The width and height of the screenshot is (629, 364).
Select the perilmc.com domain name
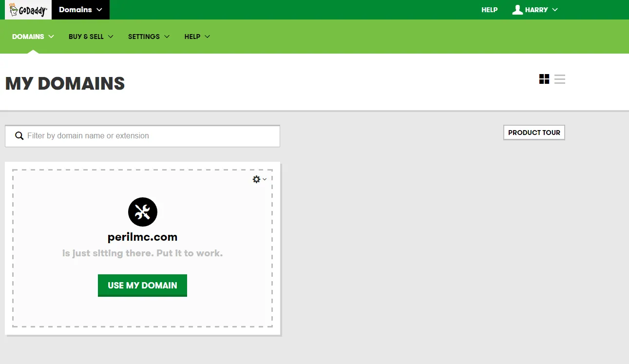point(142,237)
